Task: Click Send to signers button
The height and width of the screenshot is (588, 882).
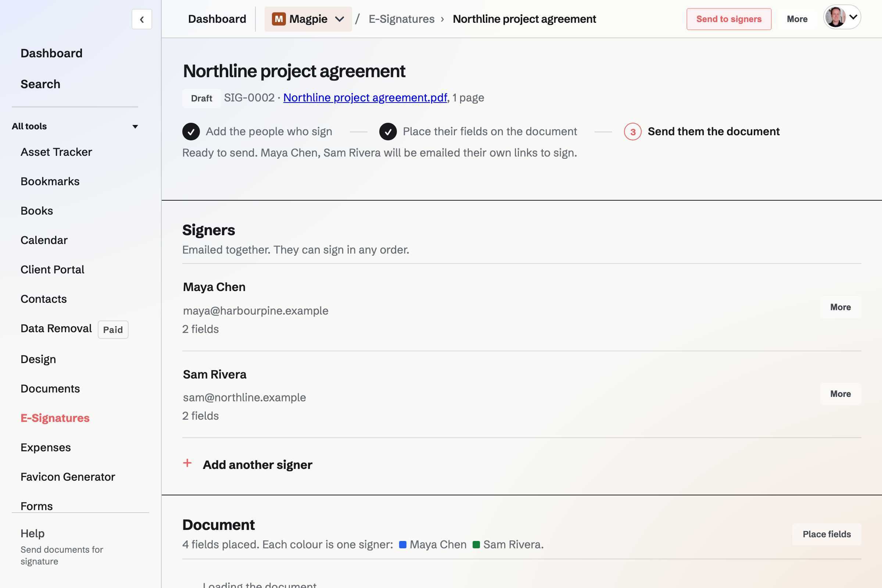Action: [729, 19]
